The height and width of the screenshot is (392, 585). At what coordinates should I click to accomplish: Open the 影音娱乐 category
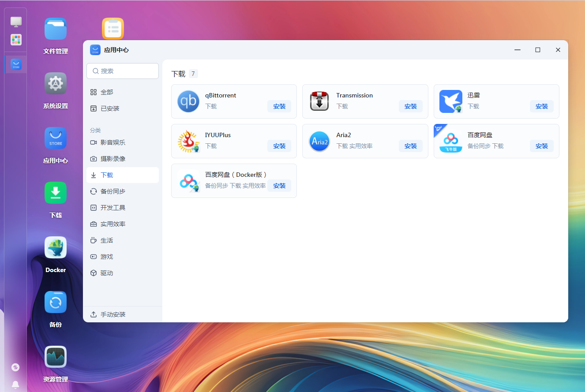click(123, 142)
